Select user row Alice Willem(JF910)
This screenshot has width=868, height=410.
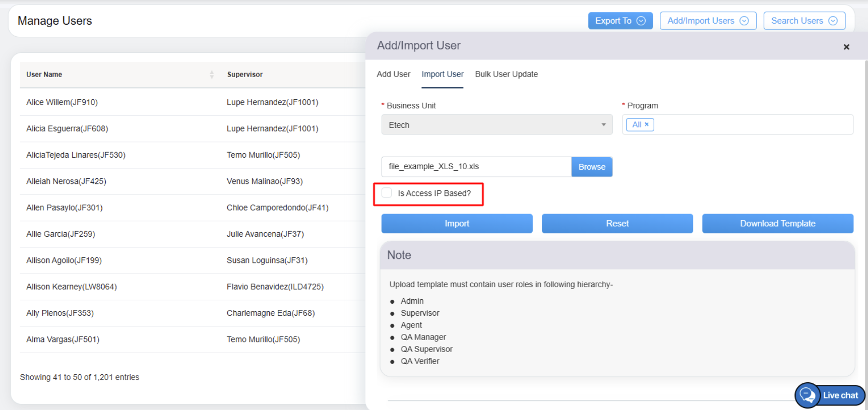(x=62, y=102)
